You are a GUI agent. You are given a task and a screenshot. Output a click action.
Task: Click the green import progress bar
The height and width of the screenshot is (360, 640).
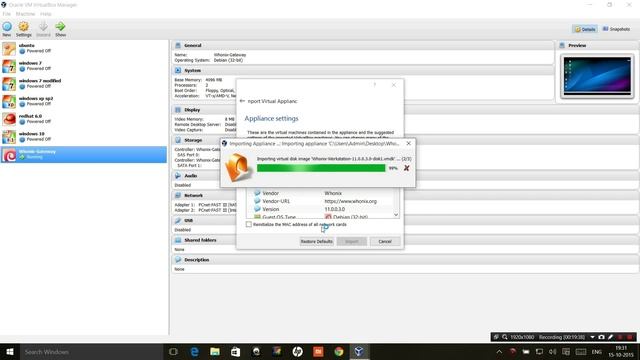tap(321, 168)
